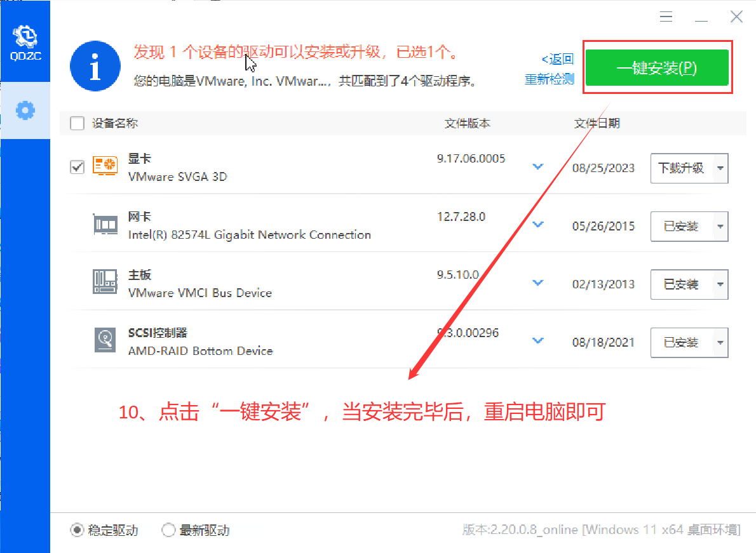Screen dimensions: 756x553
Task: Select the VMware SVGA 3D device name
Action: tap(177, 177)
